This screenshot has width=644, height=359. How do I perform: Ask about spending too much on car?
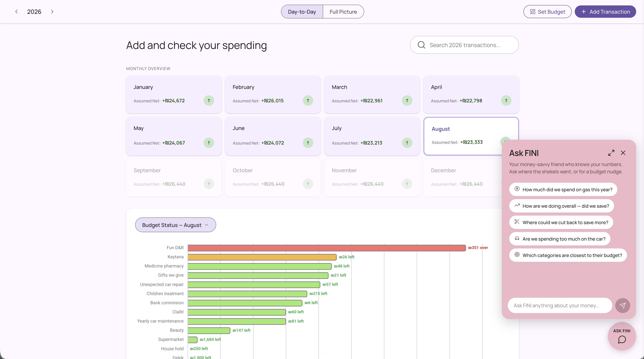(559, 239)
